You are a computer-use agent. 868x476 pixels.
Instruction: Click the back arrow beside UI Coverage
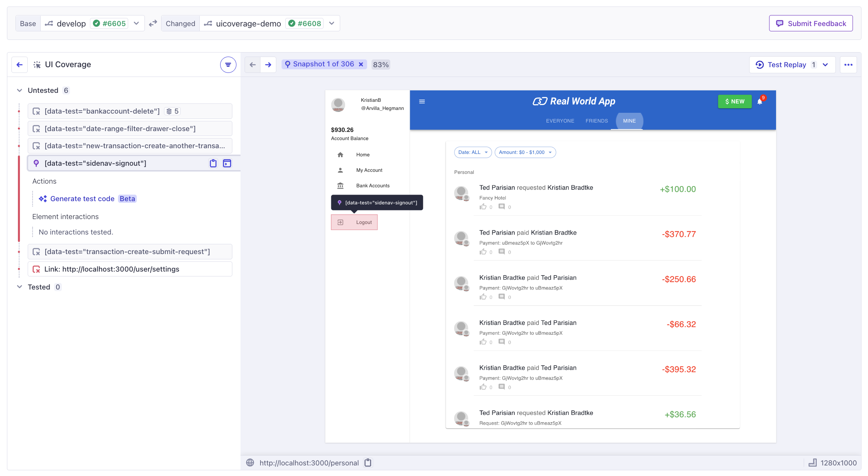(20, 65)
